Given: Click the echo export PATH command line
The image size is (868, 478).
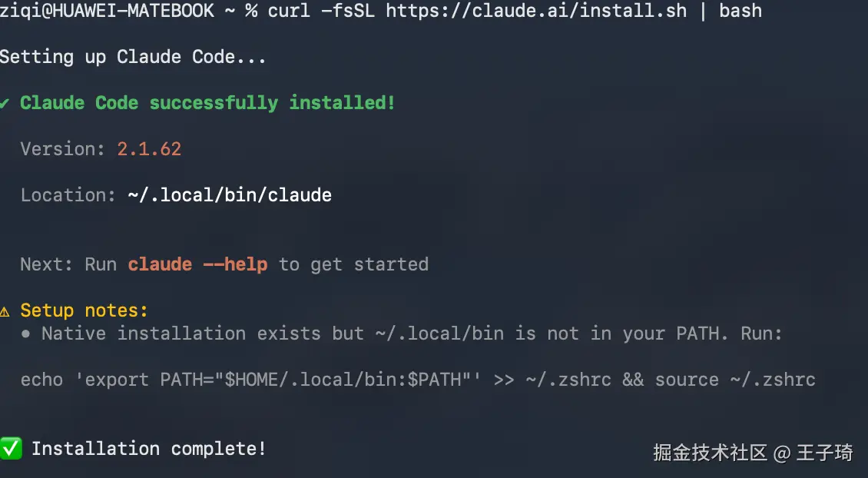Looking at the screenshot, I should (x=417, y=380).
